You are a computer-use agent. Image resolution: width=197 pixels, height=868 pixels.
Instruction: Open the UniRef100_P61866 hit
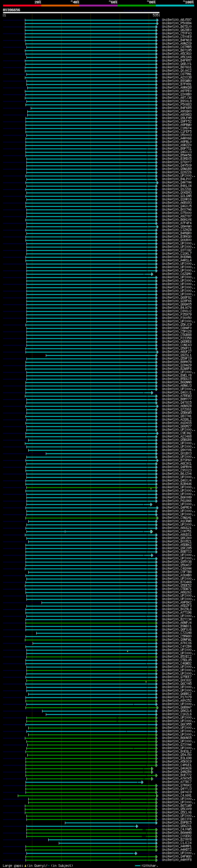point(176,501)
